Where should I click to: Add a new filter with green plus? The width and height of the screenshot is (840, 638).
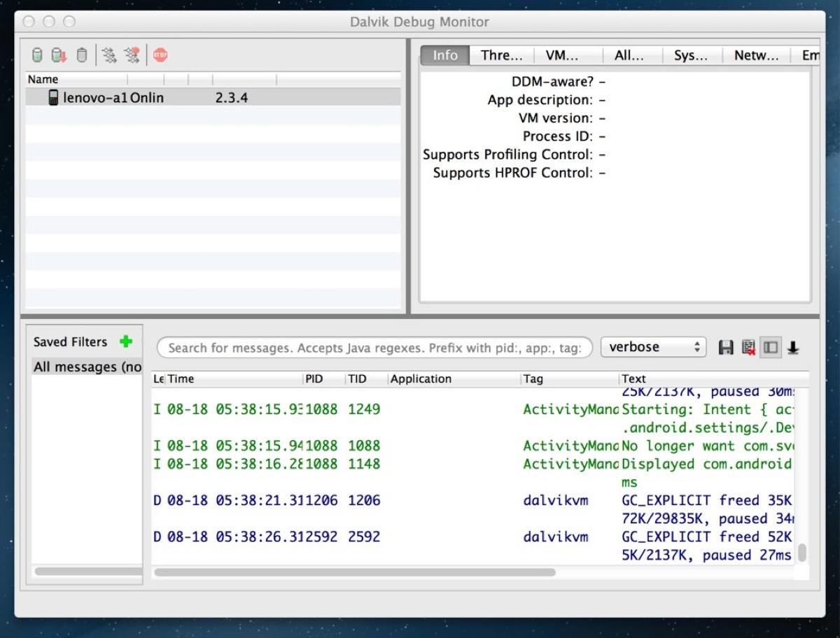[x=125, y=341]
